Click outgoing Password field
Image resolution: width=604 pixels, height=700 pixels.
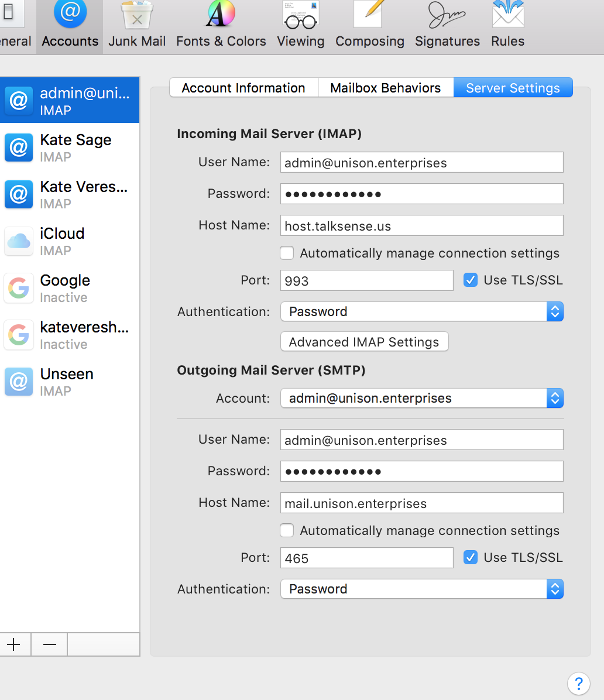pos(422,471)
